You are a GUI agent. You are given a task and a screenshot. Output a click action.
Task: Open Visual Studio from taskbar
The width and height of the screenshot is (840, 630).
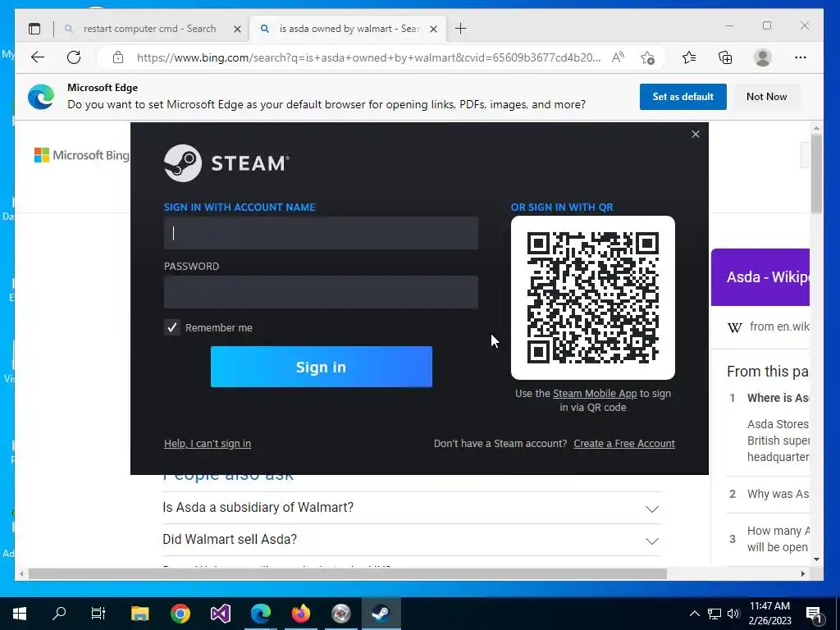[x=221, y=614]
